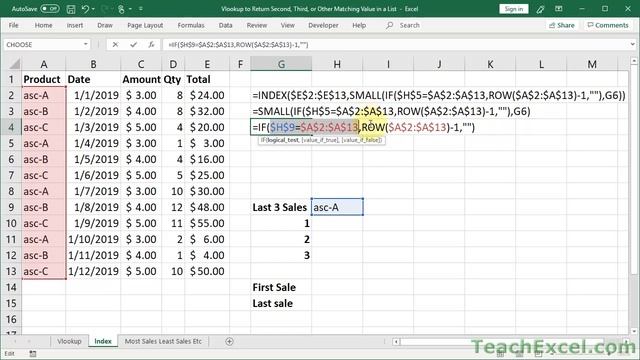Click the SMALL formula text in row 3

click(x=391, y=111)
